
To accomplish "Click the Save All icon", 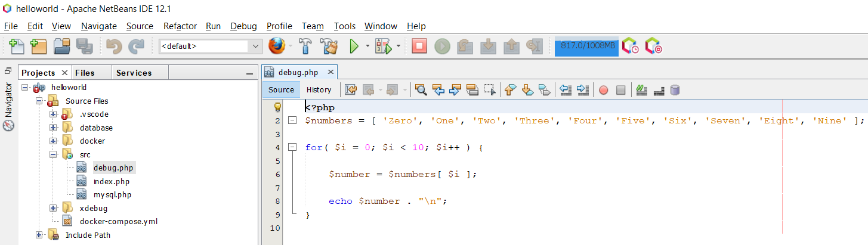I will coord(84,46).
